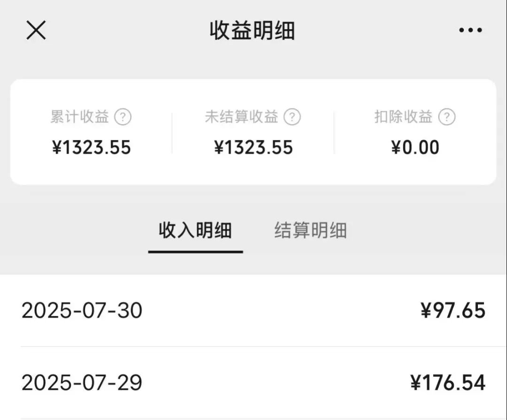Click the ¥97.65 amount

453,310
